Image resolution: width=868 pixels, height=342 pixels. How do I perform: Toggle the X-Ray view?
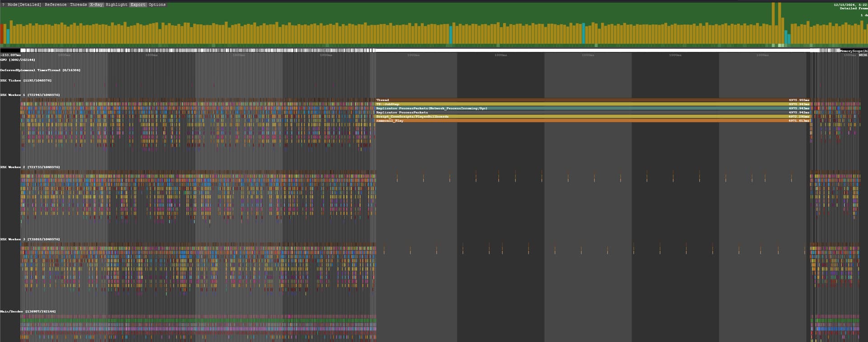coord(96,5)
